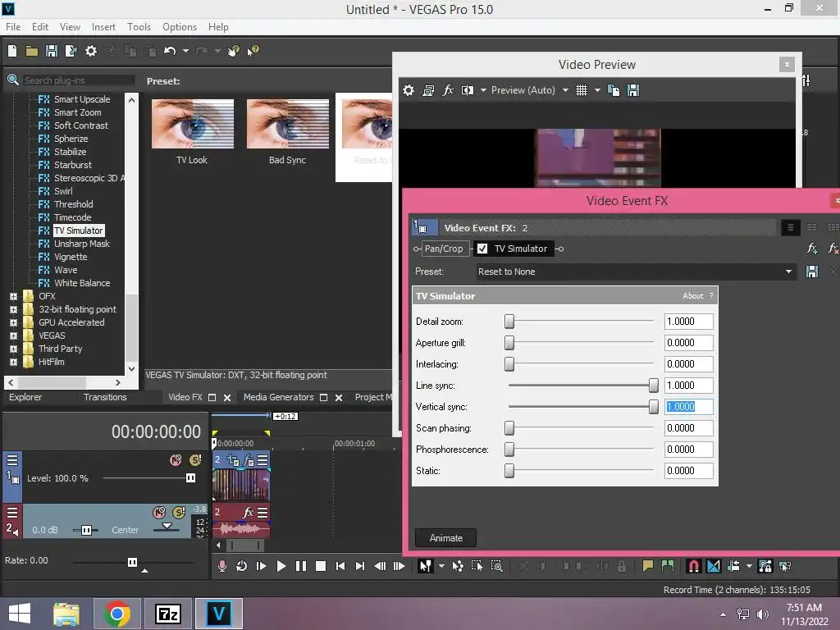The width and height of the screenshot is (840, 630).
Task: Select the Normal Edit tool
Action: (426, 566)
